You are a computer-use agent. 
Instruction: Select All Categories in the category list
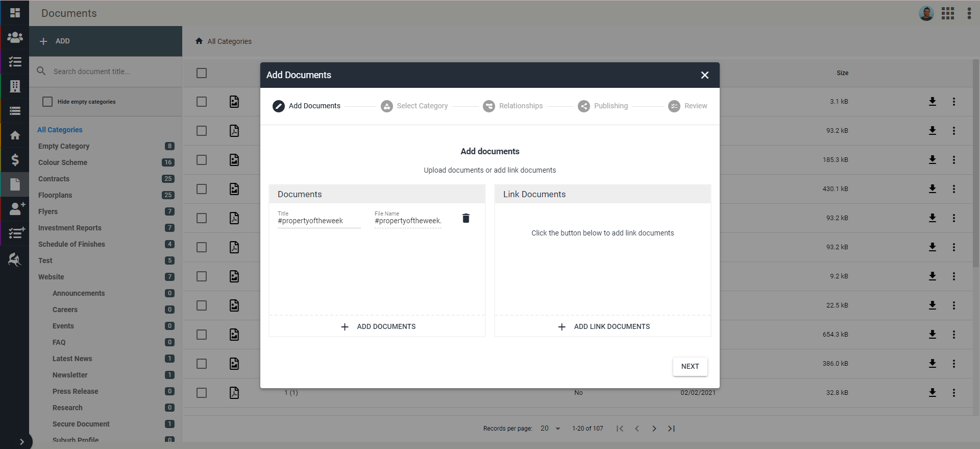(x=60, y=130)
